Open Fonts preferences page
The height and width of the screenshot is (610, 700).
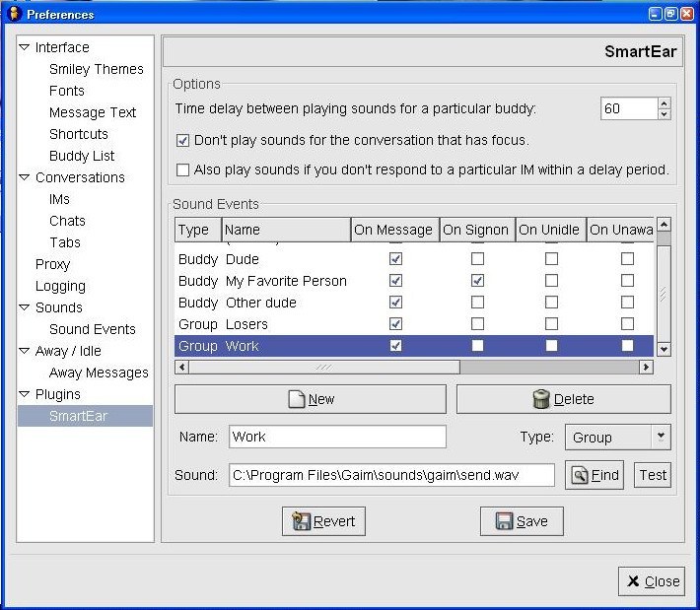click(67, 91)
